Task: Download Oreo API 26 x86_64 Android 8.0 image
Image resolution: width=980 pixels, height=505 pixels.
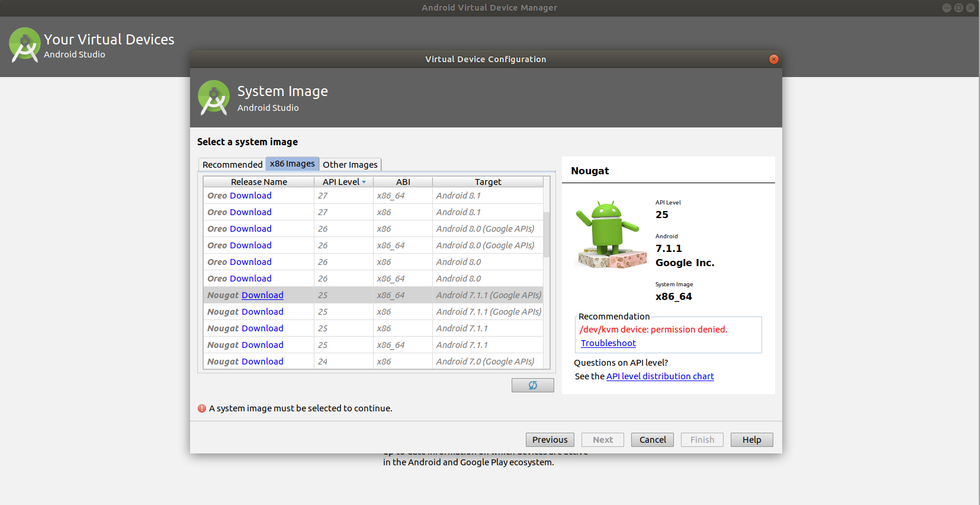Action: click(x=250, y=279)
